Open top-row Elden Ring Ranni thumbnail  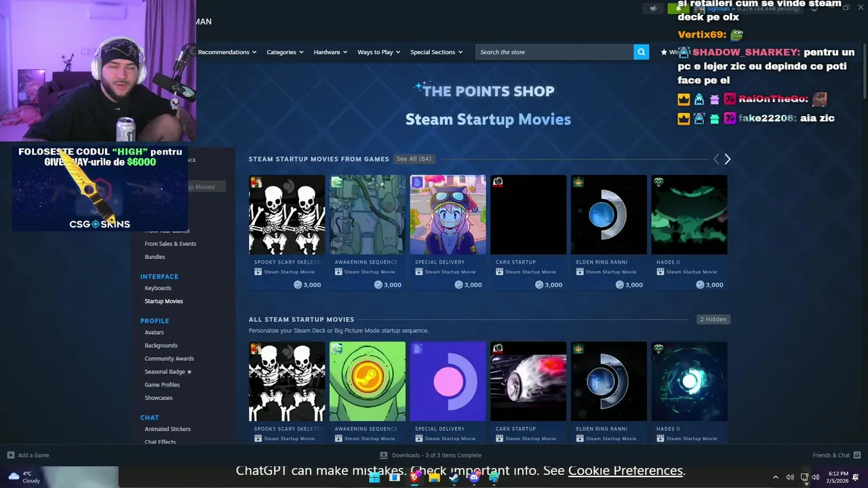609,214
